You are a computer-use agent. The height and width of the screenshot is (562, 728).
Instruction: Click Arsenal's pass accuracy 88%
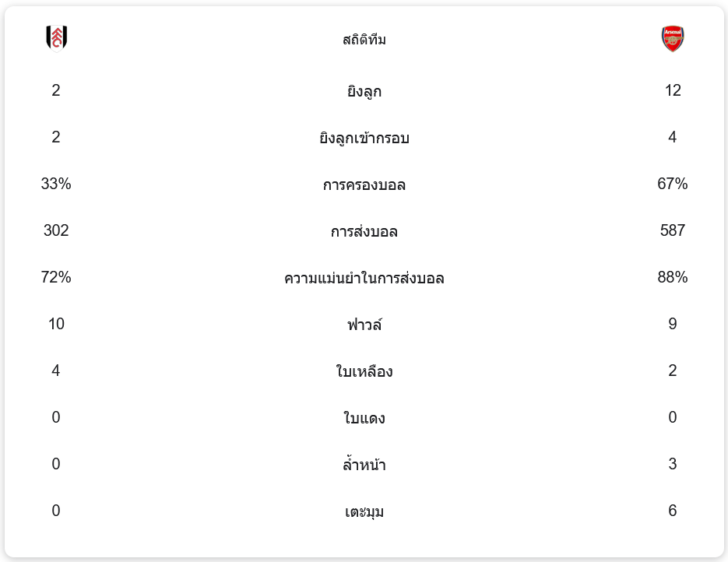point(673,277)
